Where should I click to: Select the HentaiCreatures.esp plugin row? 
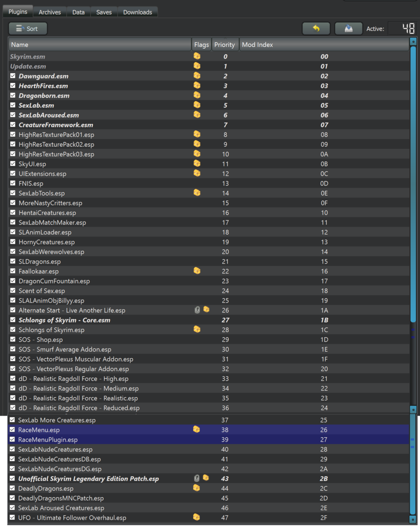pyautogui.click(x=209, y=212)
